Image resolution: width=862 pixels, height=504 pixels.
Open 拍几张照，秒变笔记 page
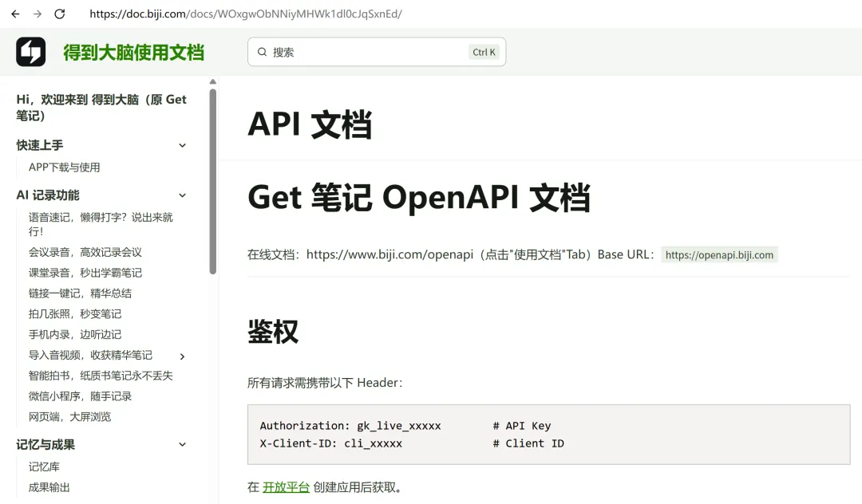pyautogui.click(x=75, y=314)
